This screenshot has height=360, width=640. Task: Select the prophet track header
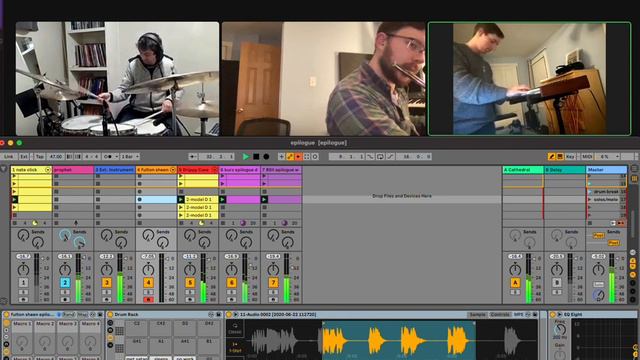73,169
